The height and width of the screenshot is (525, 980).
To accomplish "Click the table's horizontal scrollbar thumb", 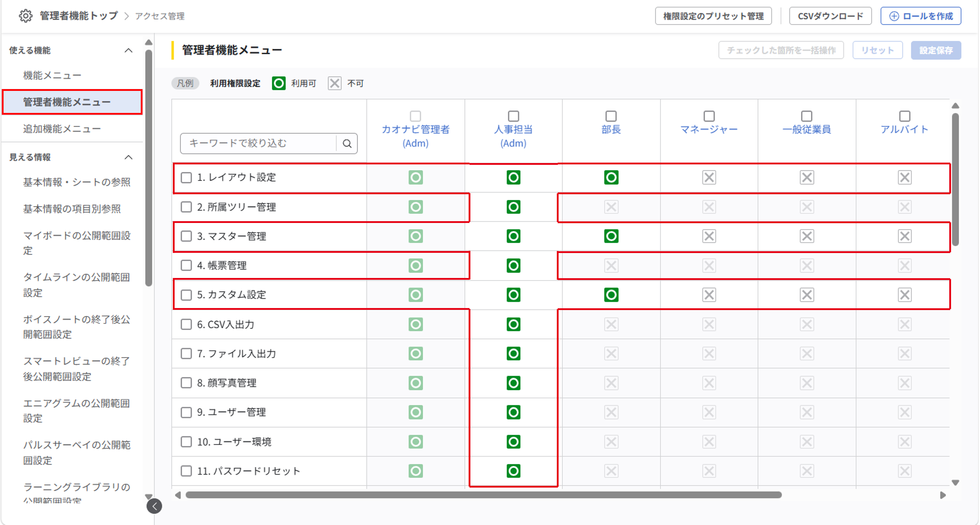I will (483, 495).
